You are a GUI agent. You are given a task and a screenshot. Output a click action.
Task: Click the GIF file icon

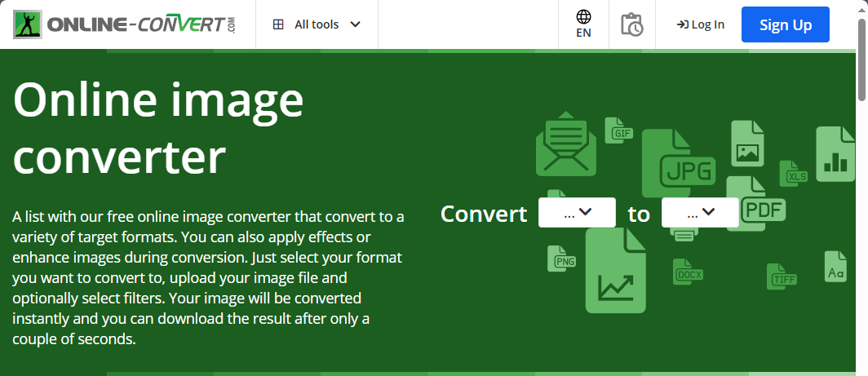point(618,130)
